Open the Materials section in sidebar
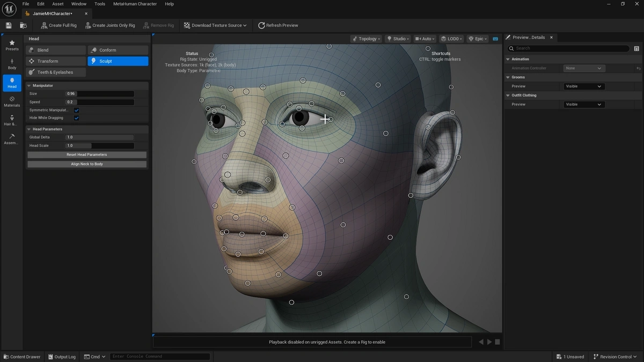Screen dimensions: 644x362 coord(12,101)
